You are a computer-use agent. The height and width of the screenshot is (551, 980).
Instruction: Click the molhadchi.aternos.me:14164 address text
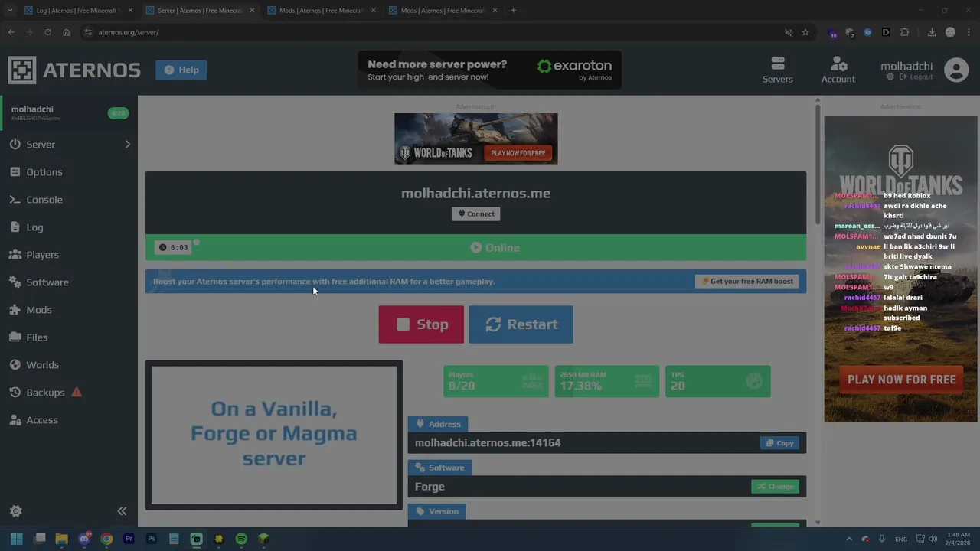[x=488, y=443]
